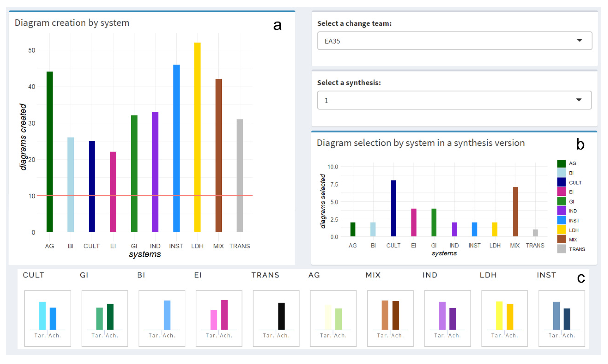
Task: Click the brown MIX bar in selection chart
Action: [x=515, y=212]
